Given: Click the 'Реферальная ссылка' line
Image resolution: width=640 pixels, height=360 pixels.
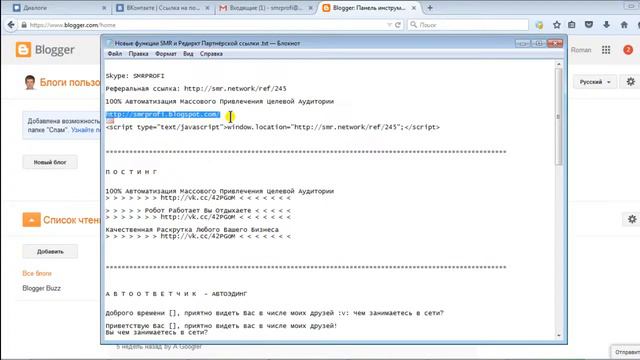Looking at the screenshot, I should tap(196, 89).
